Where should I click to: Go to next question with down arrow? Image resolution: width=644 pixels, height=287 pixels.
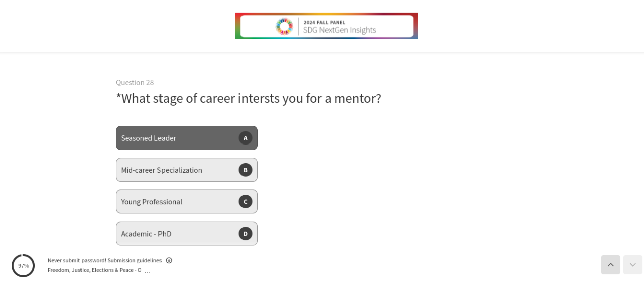[632, 265]
